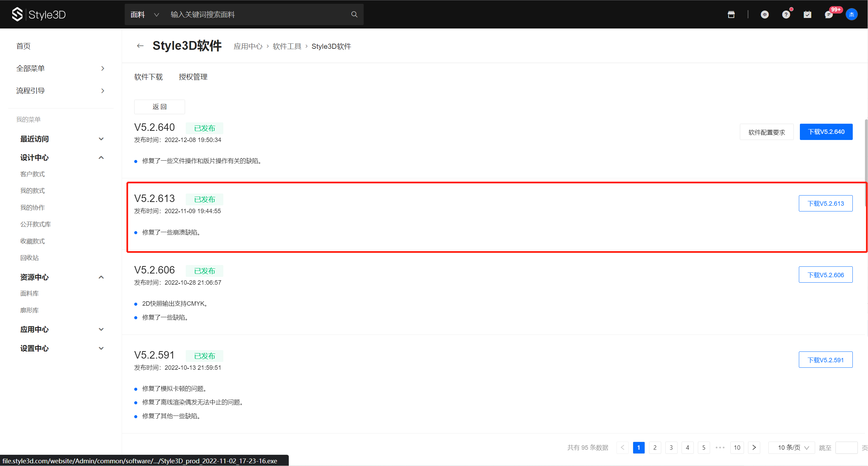
Task: Click the fabric keyword search field
Action: pos(258,14)
